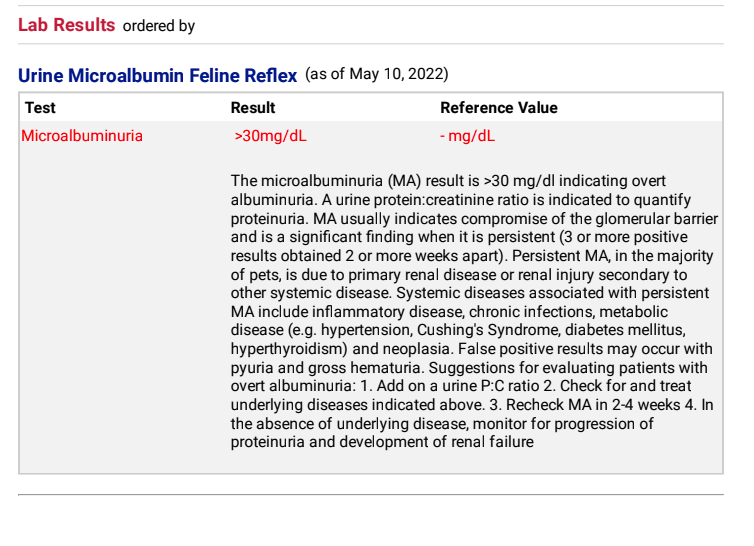Image resolution: width=754 pixels, height=546 pixels.
Task: Click the Result column header
Action: point(252,107)
